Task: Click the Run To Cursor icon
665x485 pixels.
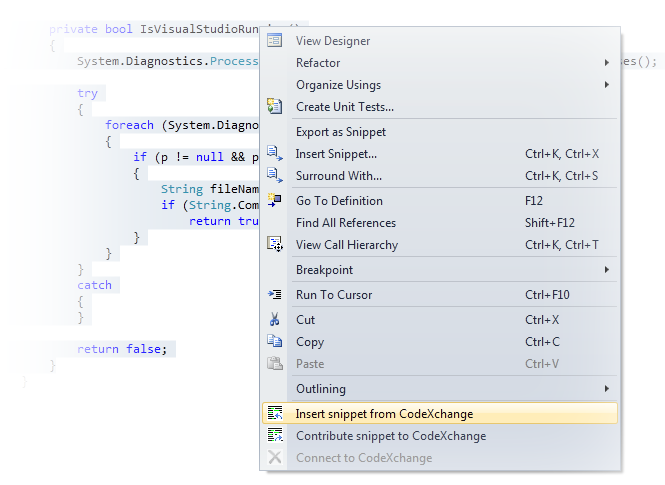Action: point(275,295)
